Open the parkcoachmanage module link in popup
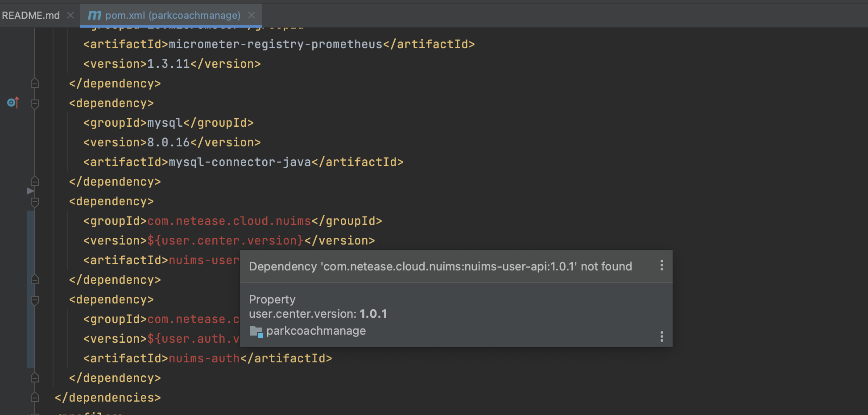The image size is (868, 415). pos(316,331)
